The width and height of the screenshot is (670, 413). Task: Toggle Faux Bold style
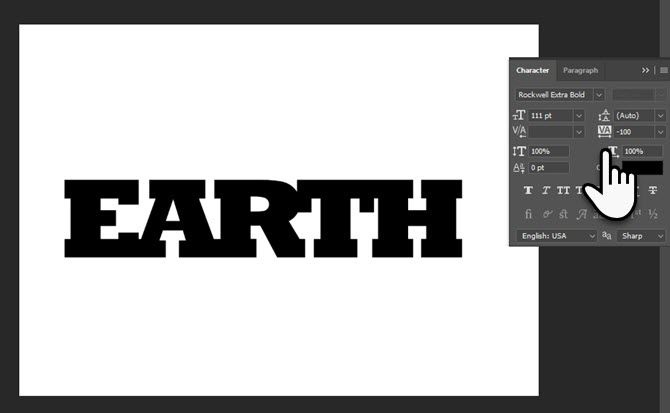(x=528, y=190)
